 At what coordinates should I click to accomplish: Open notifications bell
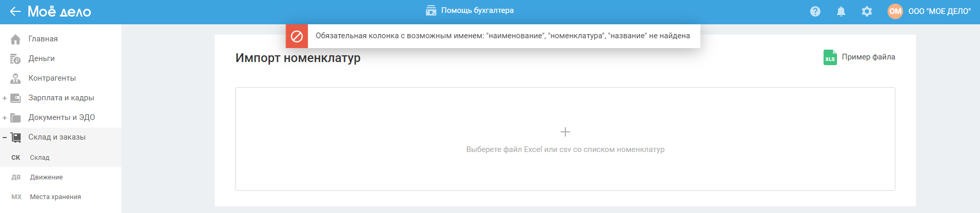(841, 11)
